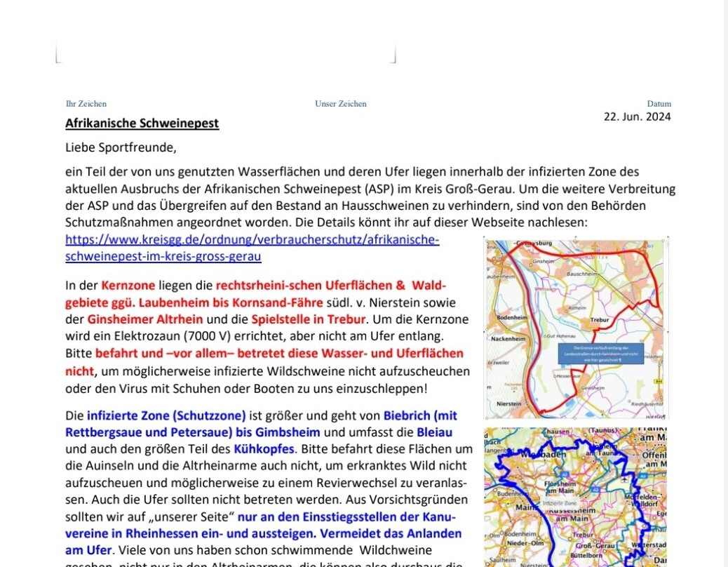Click the heading 'Afrikanische Schweinepest'
Viewport: 728px width, 567px height.
(x=142, y=123)
